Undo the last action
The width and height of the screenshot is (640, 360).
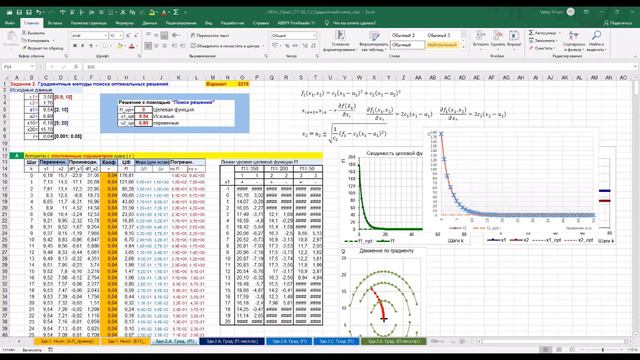(39, 12)
